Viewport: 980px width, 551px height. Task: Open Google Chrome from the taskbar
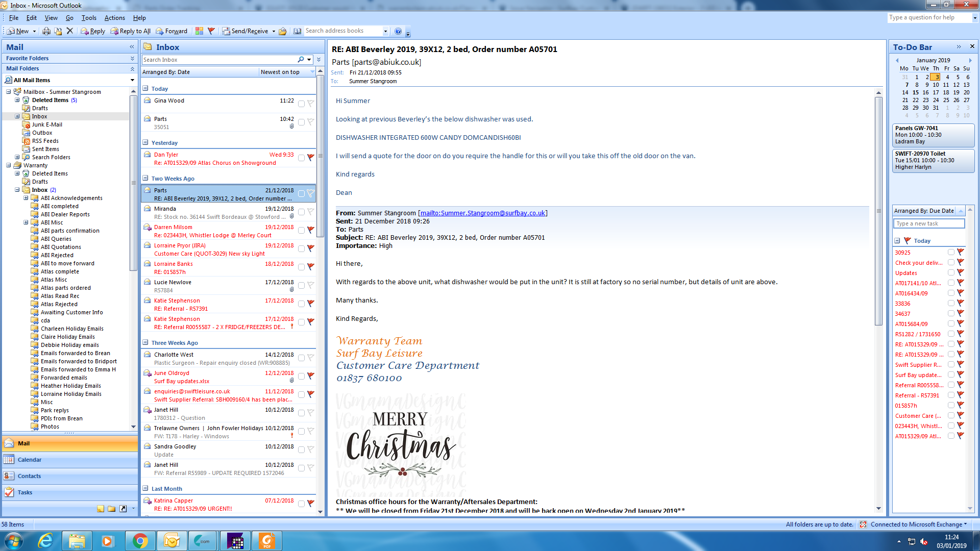click(140, 541)
